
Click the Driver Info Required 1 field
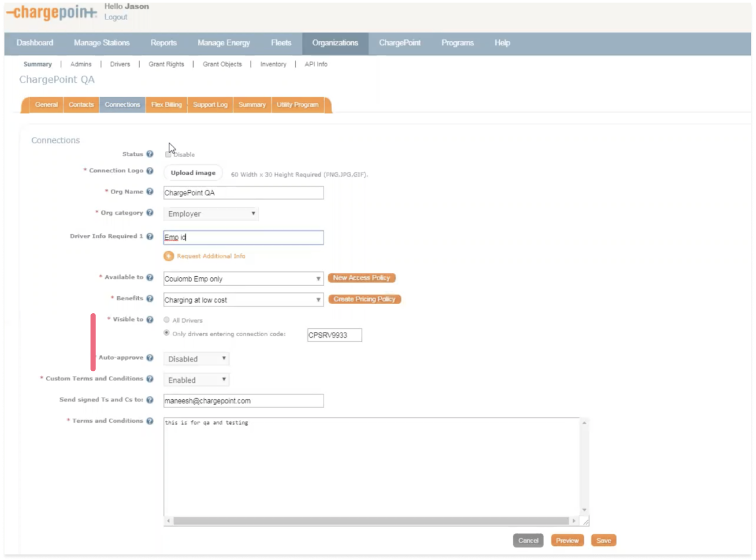243,238
